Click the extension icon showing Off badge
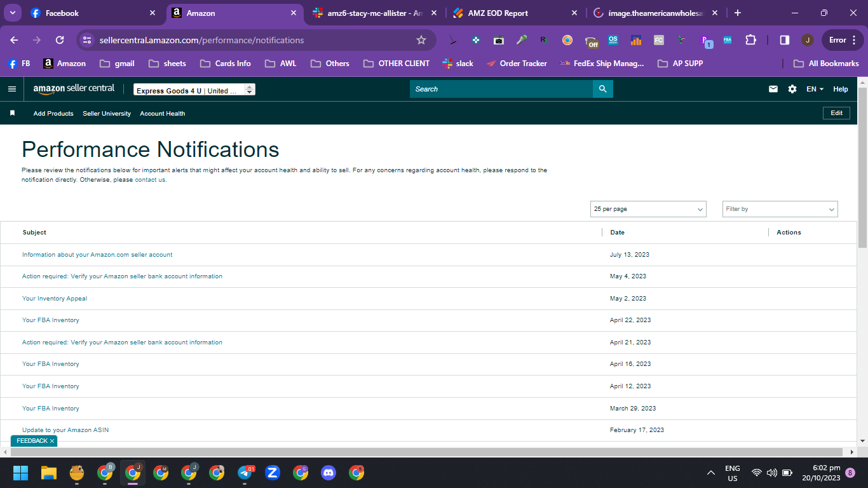This screenshot has width=868, height=488. [x=592, y=41]
